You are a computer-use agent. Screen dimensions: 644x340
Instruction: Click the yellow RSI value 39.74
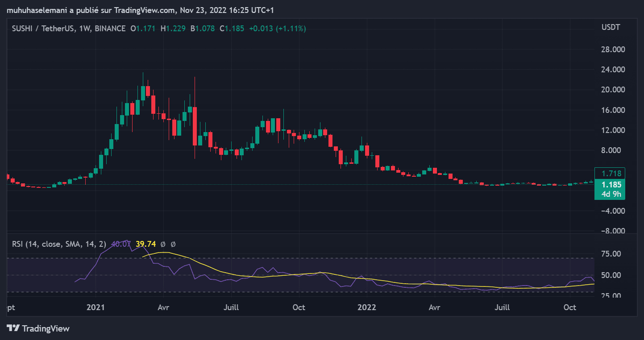coord(146,244)
